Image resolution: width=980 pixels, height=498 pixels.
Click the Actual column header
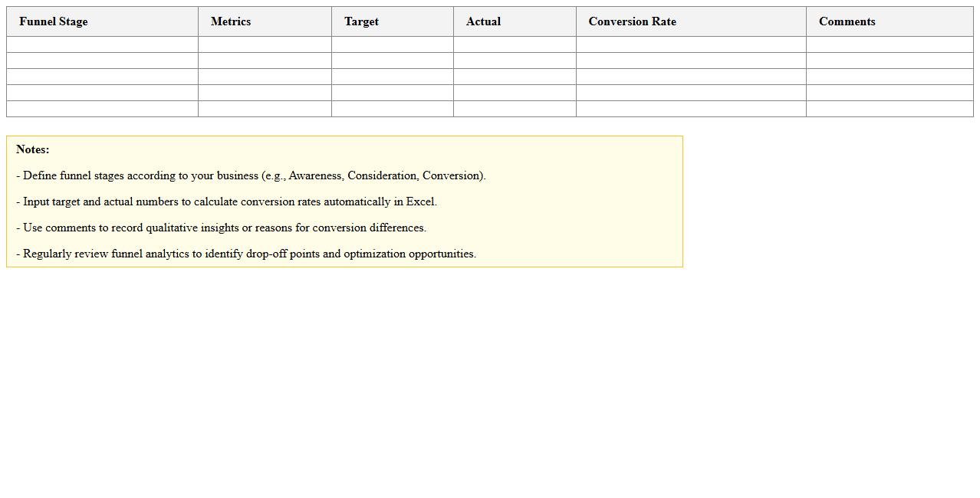pyautogui.click(x=483, y=21)
